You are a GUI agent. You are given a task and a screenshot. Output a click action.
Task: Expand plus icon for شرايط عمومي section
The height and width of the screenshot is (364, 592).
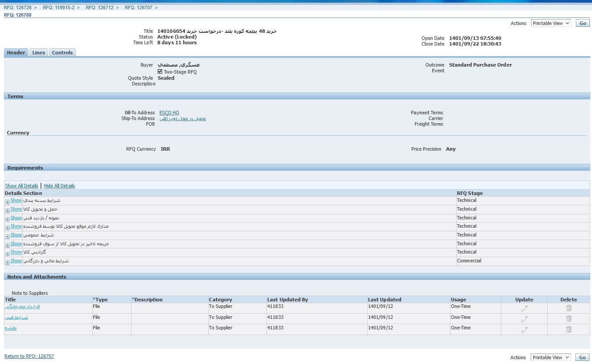7,237
